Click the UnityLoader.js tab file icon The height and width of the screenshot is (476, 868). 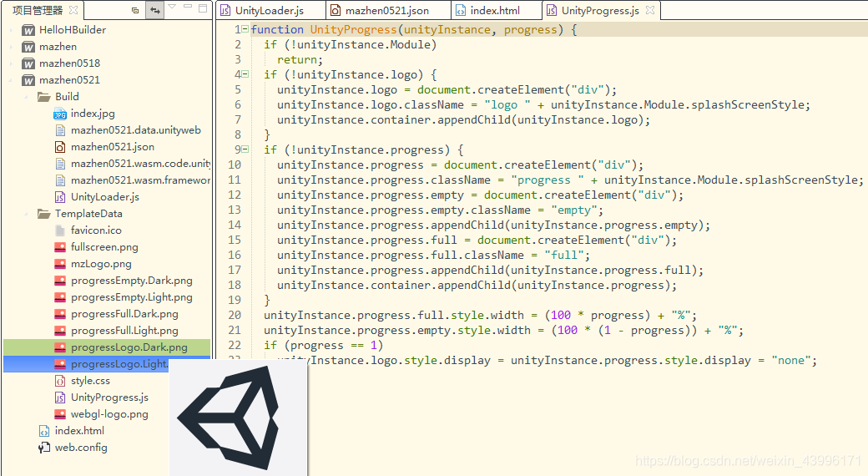coord(225,11)
